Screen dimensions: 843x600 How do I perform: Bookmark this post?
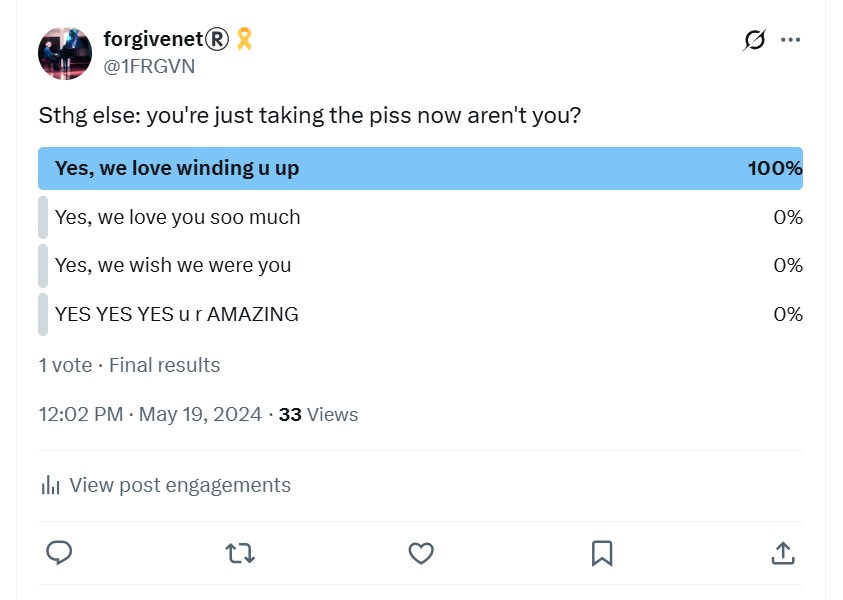(602, 553)
